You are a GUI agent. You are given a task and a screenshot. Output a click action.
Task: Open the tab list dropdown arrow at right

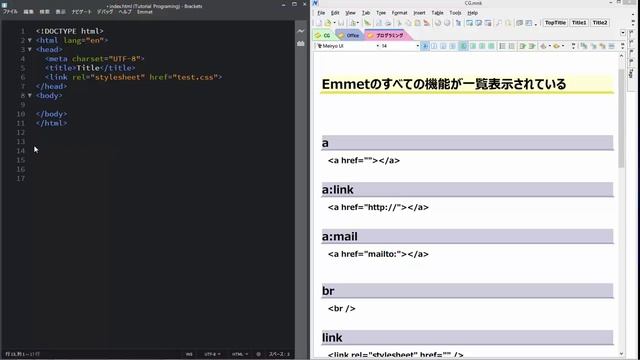623,33
